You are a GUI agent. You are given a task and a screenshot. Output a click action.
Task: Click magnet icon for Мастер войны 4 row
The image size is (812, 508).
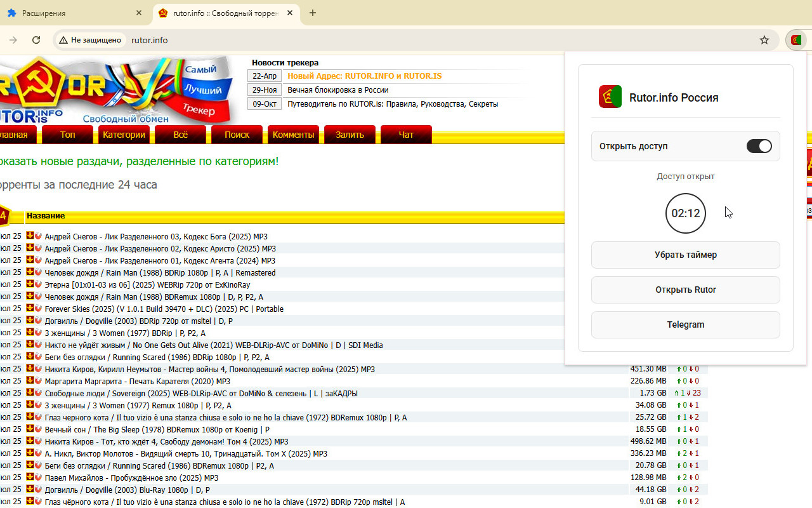point(38,368)
